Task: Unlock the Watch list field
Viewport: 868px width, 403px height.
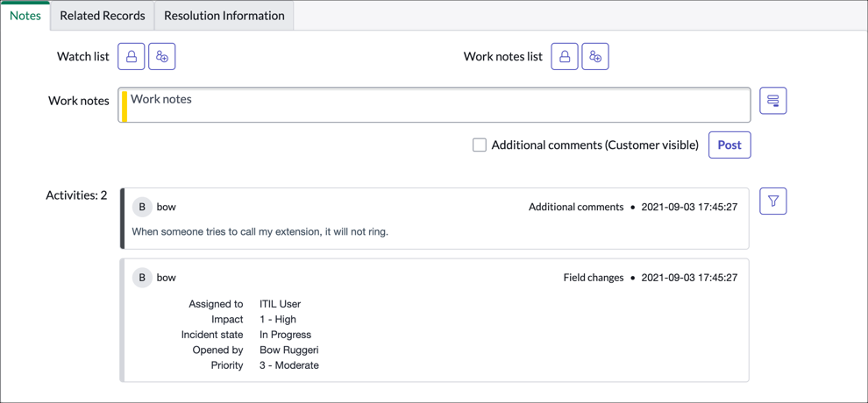Action: (x=132, y=57)
